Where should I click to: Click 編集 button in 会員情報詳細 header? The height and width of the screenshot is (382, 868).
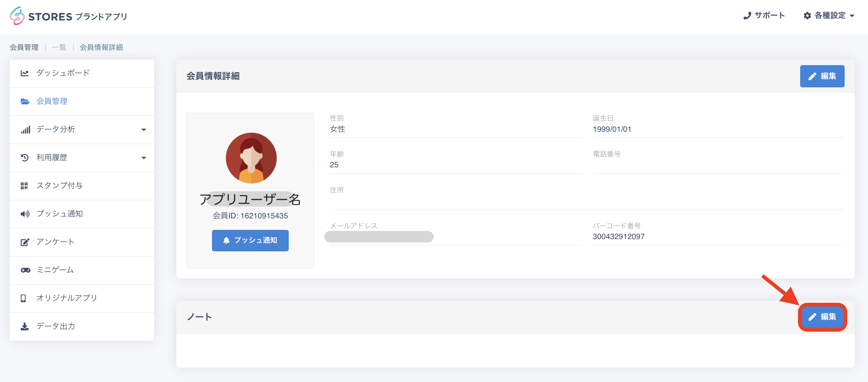coord(822,76)
